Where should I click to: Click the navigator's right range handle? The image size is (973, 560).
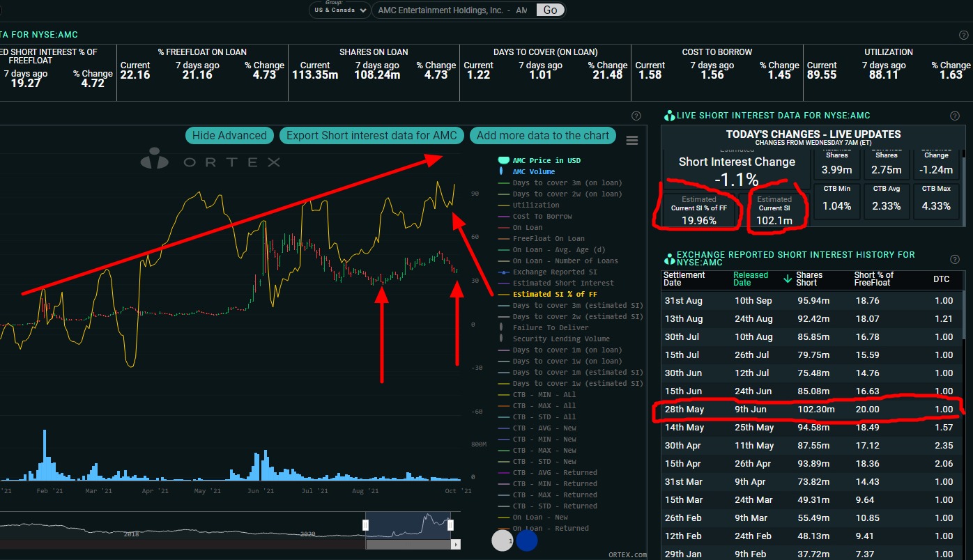450,525
